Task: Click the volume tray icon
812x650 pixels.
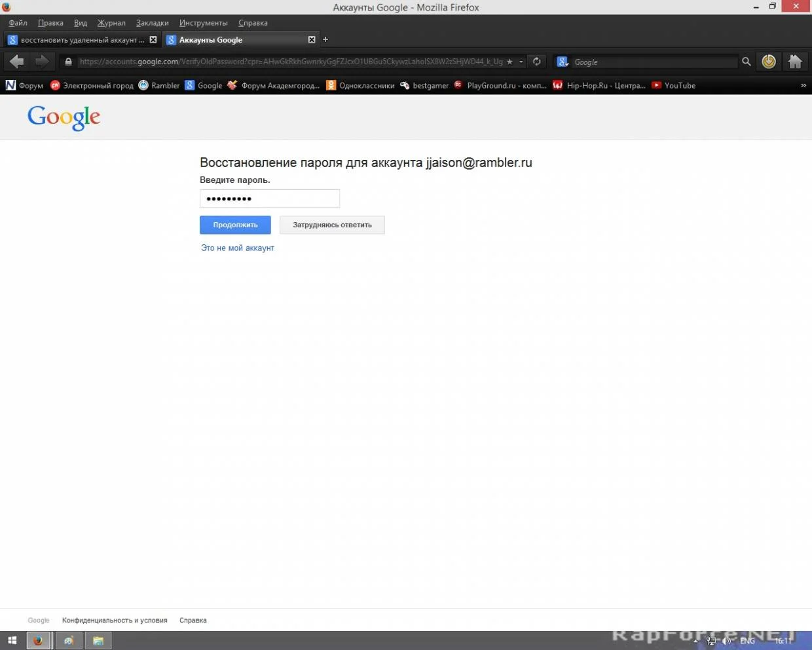Action: click(x=726, y=641)
